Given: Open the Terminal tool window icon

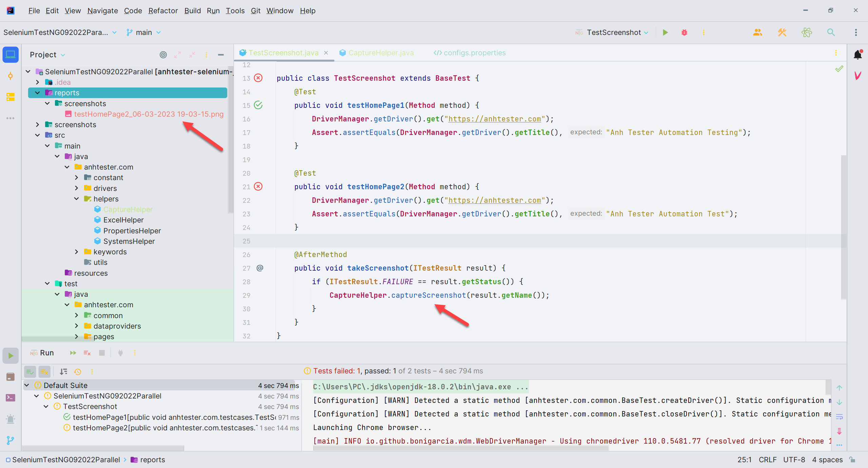Looking at the screenshot, I should pyautogui.click(x=11, y=397).
